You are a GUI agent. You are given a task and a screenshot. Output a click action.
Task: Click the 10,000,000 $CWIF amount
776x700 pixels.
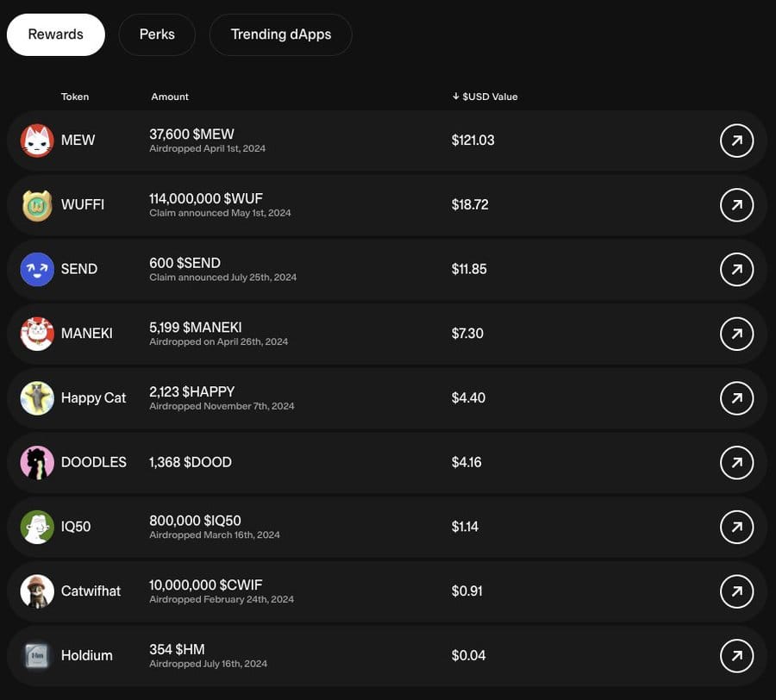[205, 585]
